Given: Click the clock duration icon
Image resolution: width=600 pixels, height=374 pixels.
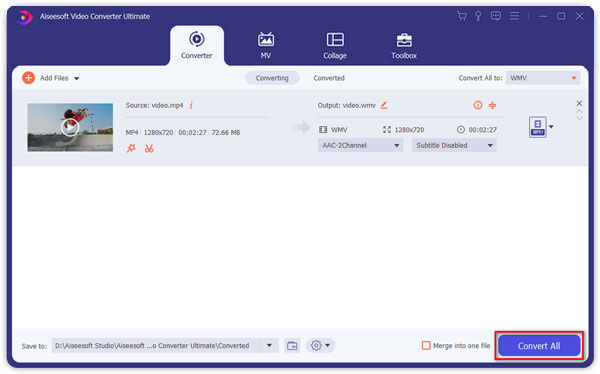Looking at the screenshot, I should (x=461, y=130).
